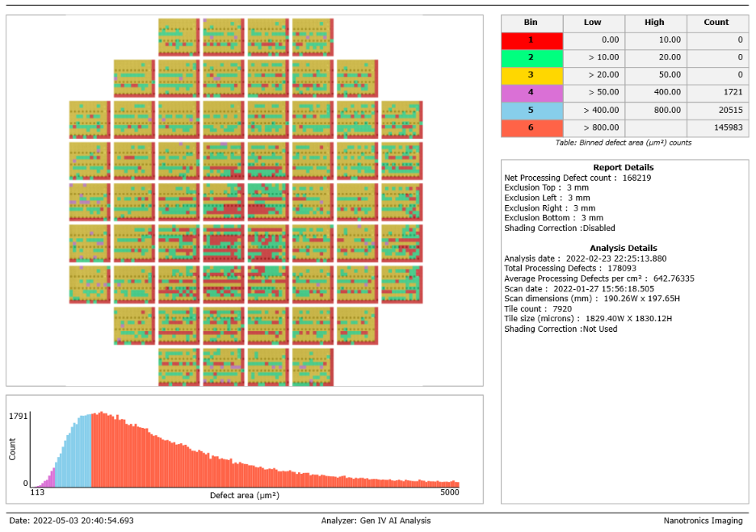Select the blue Bin 5 legend swatch

(x=531, y=111)
